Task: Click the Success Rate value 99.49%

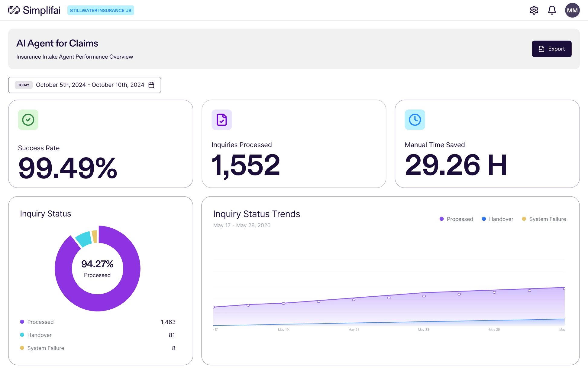Action: (x=68, y=168)
